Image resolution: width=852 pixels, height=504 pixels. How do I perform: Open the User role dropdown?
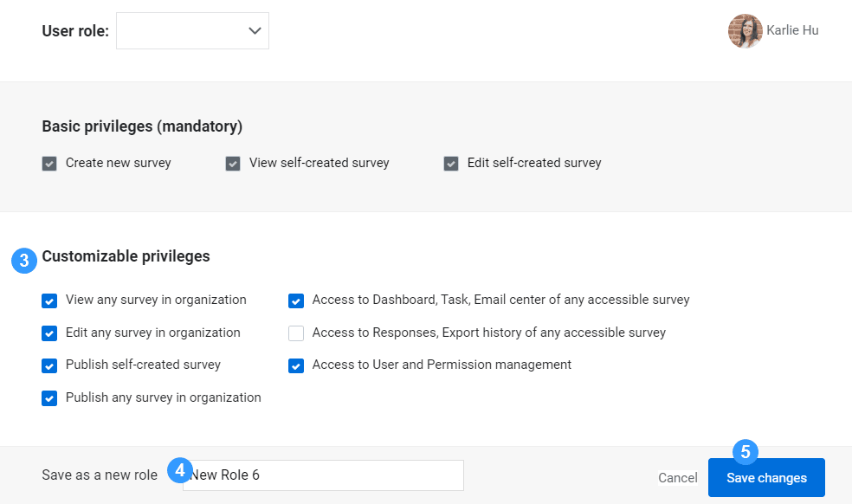pyautogui.click(x=192, y=31)
